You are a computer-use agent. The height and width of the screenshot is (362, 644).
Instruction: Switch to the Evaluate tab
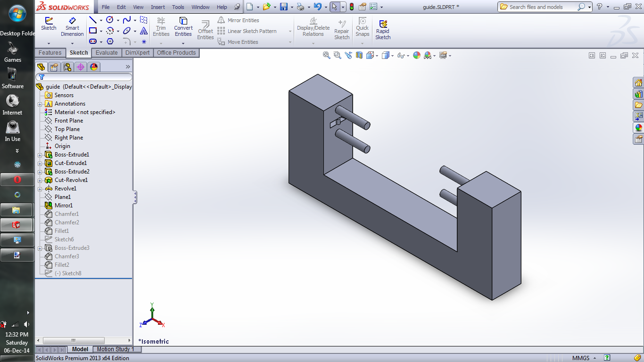[107, 53]
